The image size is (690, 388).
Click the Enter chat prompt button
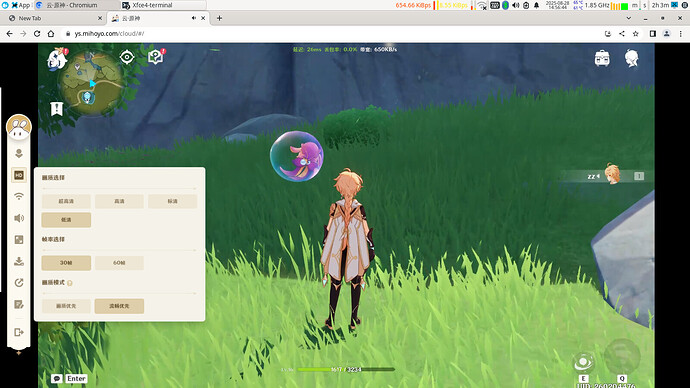pos(76,378)
